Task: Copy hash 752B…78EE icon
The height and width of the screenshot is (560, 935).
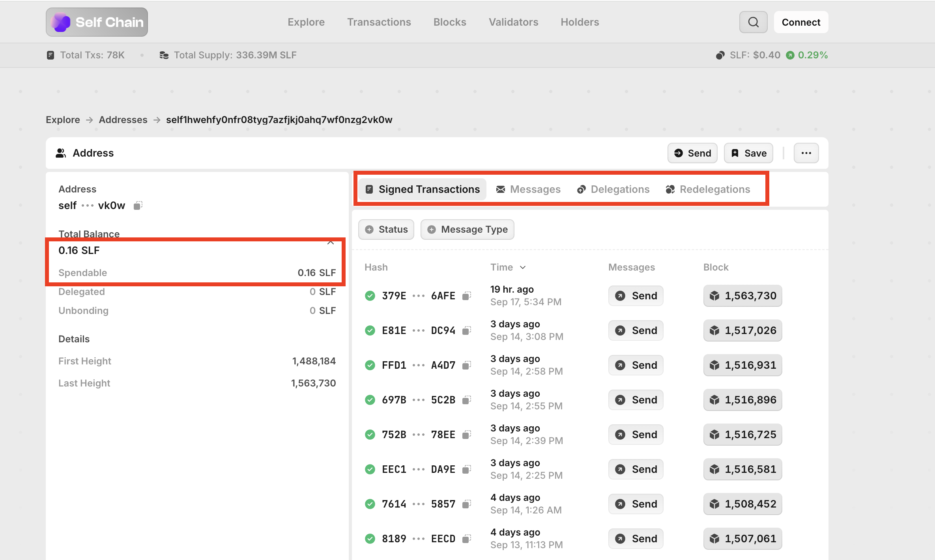Action: 467,435
